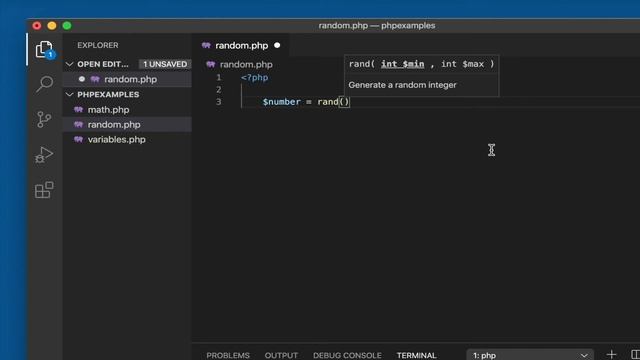
Task: Switch to the Terminal panel tab
Action: [416, 356]
